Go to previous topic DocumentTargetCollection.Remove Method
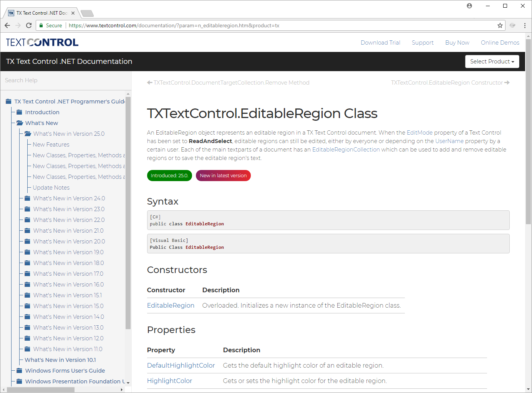Image resolution: width=532 pixels, height=393 pixels. [228, 83]
